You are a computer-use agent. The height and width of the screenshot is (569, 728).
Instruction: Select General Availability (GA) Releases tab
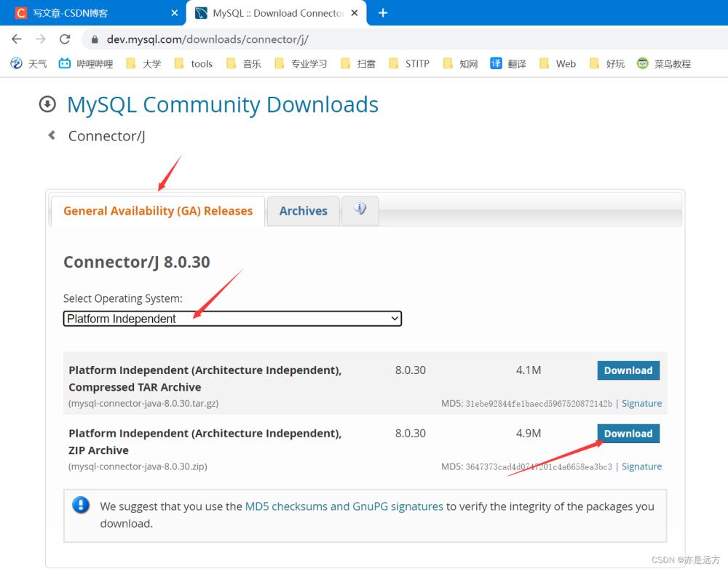click(158, 211)
